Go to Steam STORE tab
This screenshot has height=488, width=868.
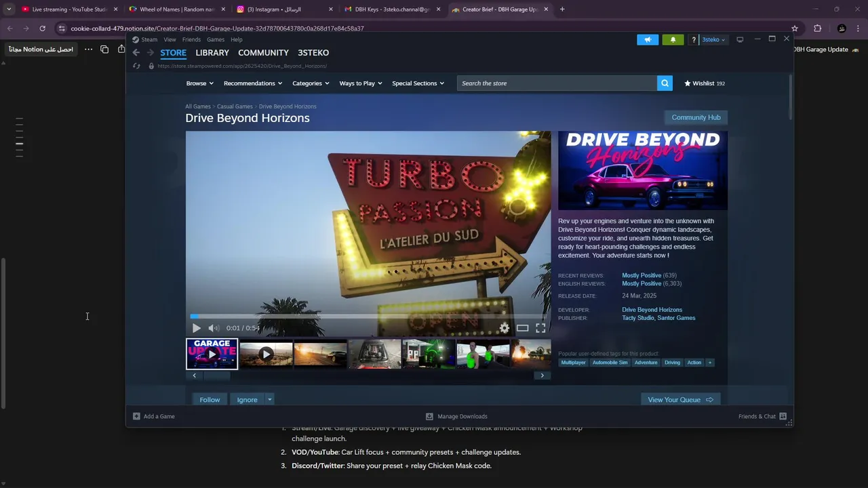173,53
